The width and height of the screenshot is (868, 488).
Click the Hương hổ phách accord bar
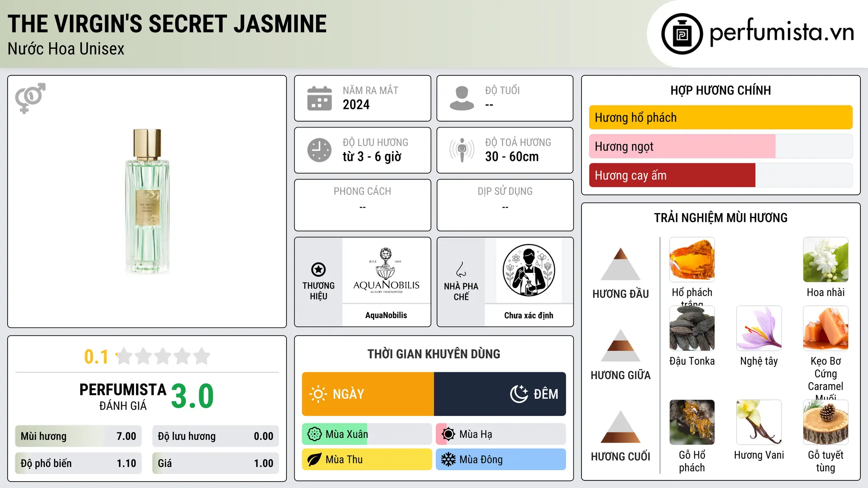coord(721,117)
